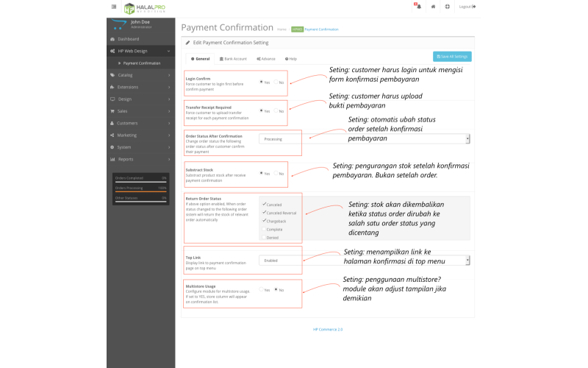Viewport: 588px width, 368px height.
Task: Expand the System menu
Action: (x=140, y=147)
